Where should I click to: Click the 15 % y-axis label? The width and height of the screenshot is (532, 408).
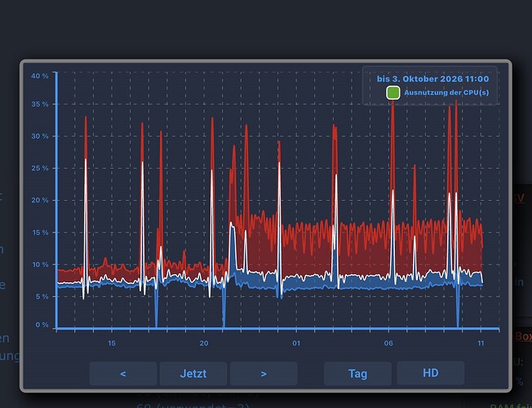point(40,233)
